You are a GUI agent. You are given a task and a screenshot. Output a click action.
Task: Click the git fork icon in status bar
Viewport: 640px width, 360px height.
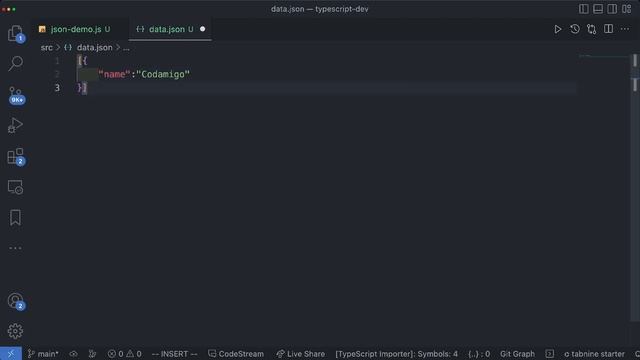coord(93,354)
